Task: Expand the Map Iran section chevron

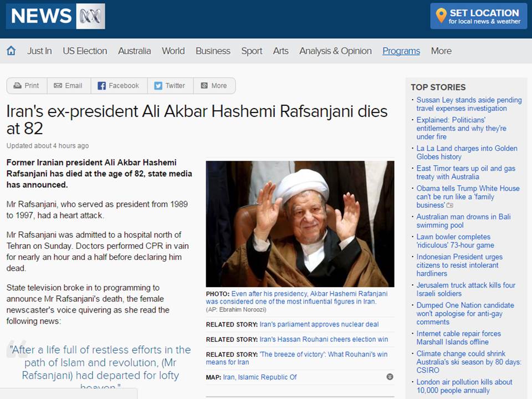Action: click(x=390, y=377)
